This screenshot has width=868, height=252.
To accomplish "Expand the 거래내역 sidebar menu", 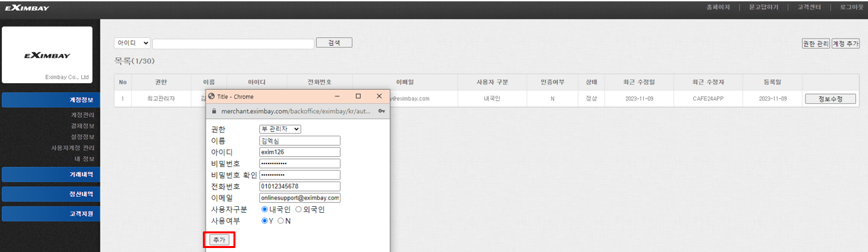I will click(x=51, y=175).
